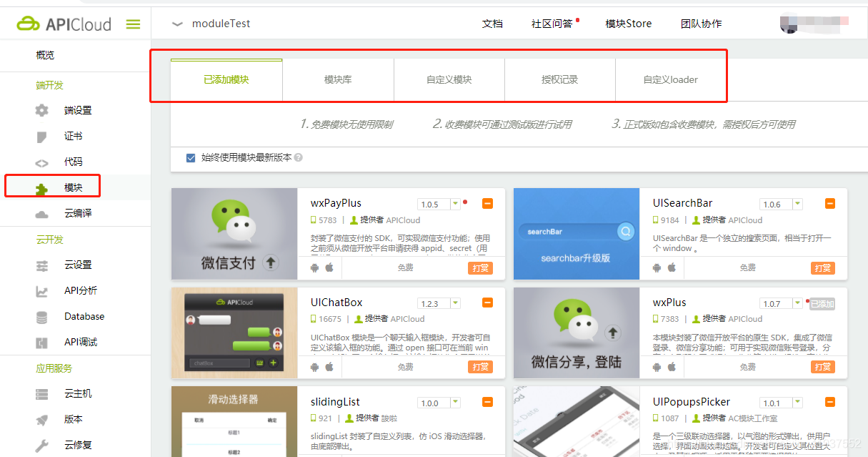Switch to 自定义模块 tab
Image resolution: width=868 pixels, height=457 pixels.
(x=449, y=79)
